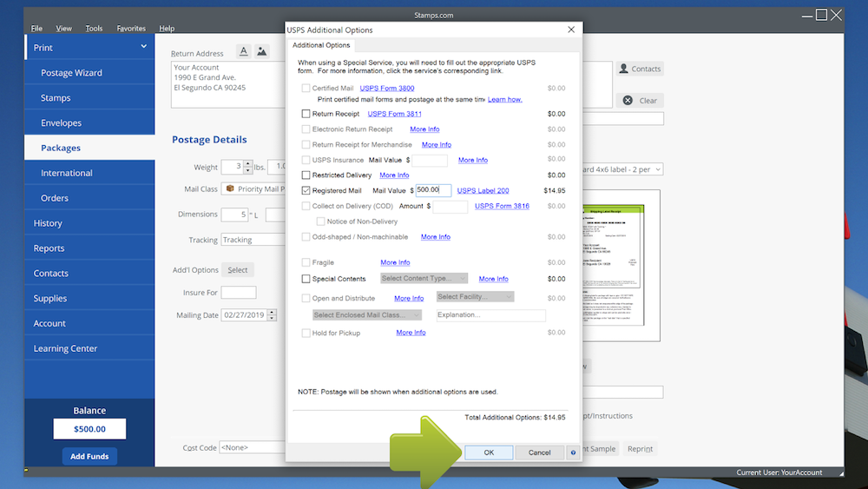This screenshot has width=868, height=489.
Task: Open the Select Facility dropdown
Action: tap(475, 297)
